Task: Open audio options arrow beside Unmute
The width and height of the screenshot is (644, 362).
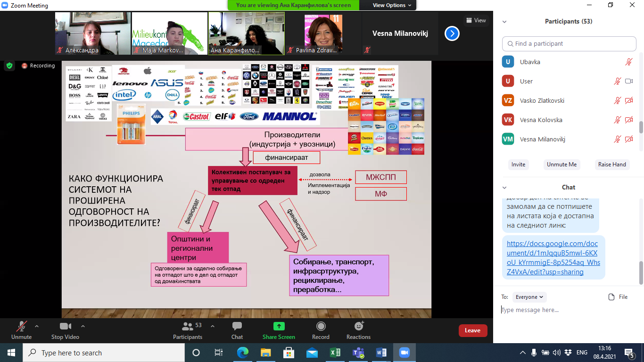Action: tap(37, 326)
